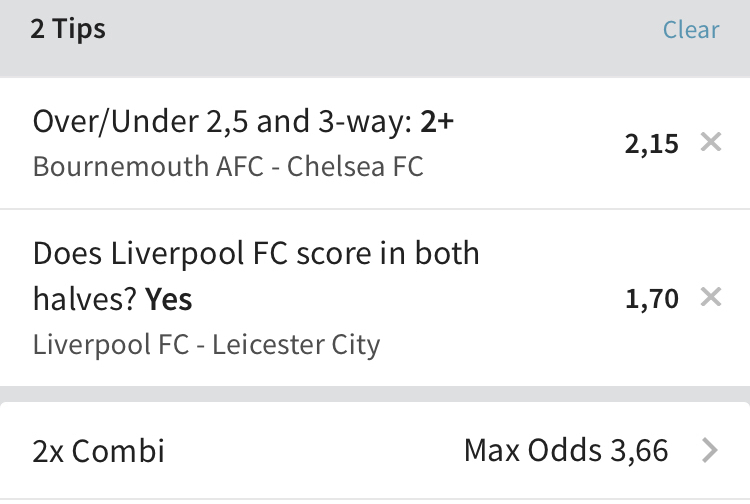Clear all tips from the betslip
The image size is (750, 504).
tap(691, 30)
